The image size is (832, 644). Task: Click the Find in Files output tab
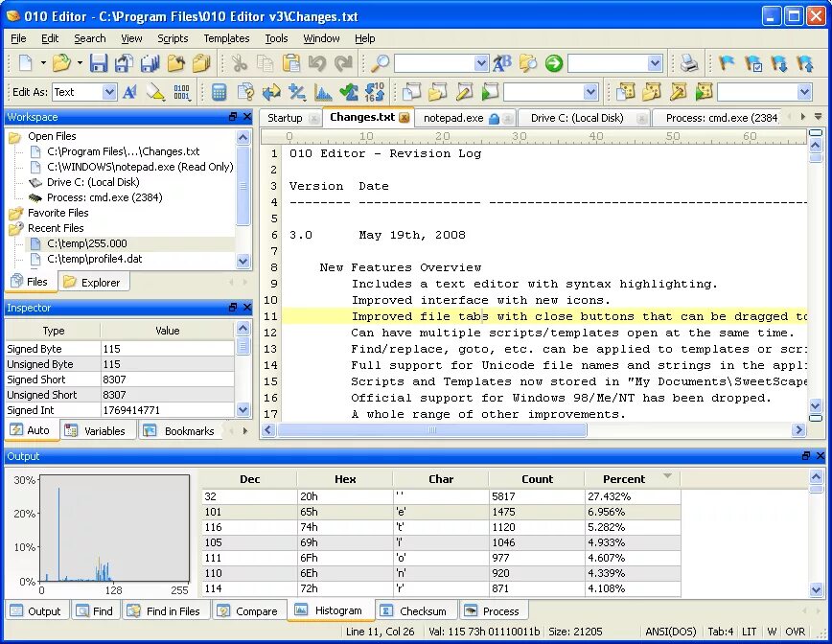click(166, 611)
